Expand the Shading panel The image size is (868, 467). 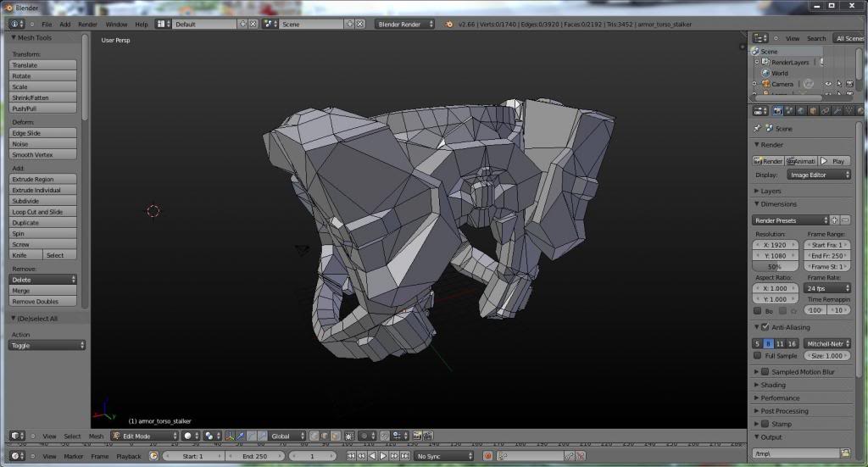click(773, 385)
